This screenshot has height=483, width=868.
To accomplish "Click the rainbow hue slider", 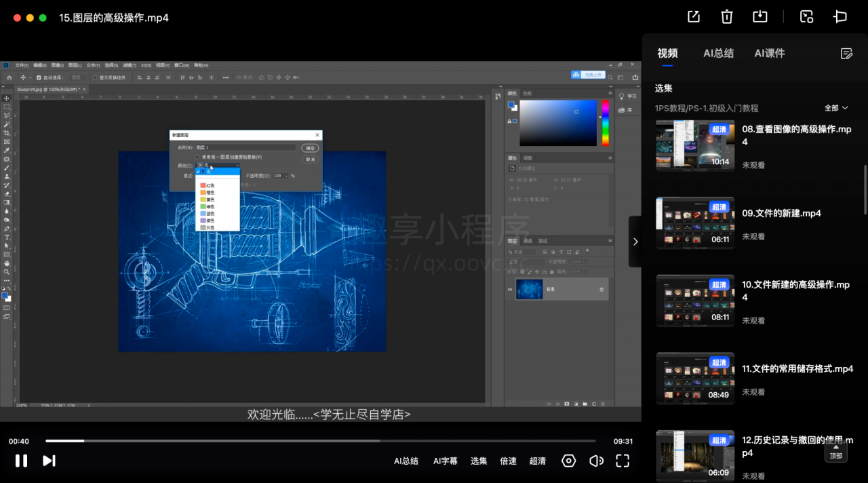I will pos(606,123).
